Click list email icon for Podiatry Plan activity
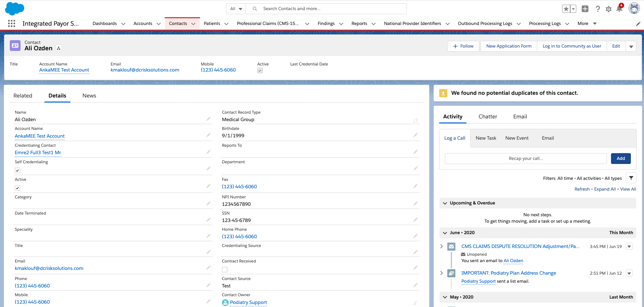Screen dimensions: 644x307 [451, 273]
